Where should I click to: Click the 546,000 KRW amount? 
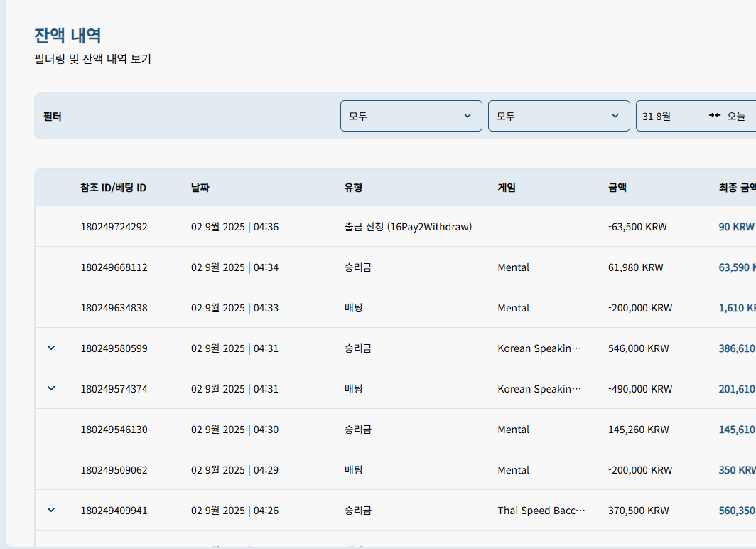(x=638, y=348)
